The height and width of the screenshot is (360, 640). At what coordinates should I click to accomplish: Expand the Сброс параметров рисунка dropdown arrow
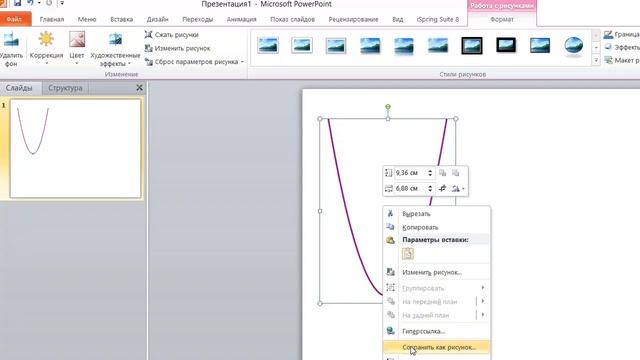242,62
